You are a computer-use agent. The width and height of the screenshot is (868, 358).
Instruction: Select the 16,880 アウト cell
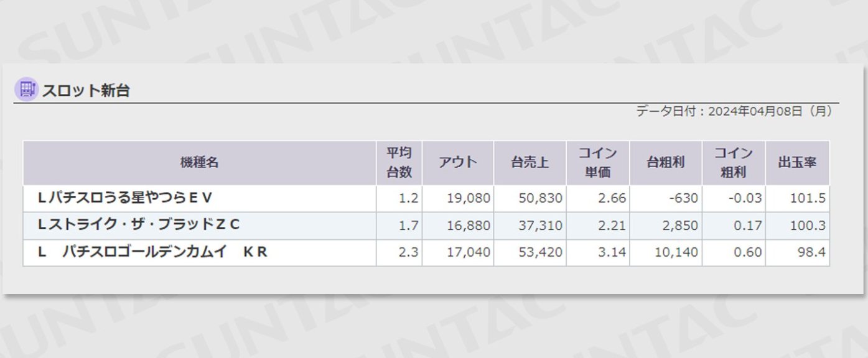[x=458, y=226]
